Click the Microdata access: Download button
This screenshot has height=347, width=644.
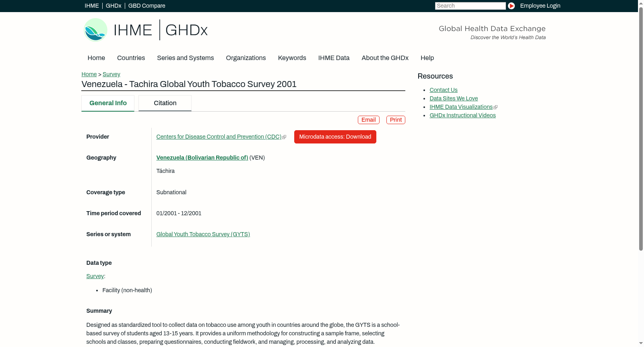click(x=335, y=137)
